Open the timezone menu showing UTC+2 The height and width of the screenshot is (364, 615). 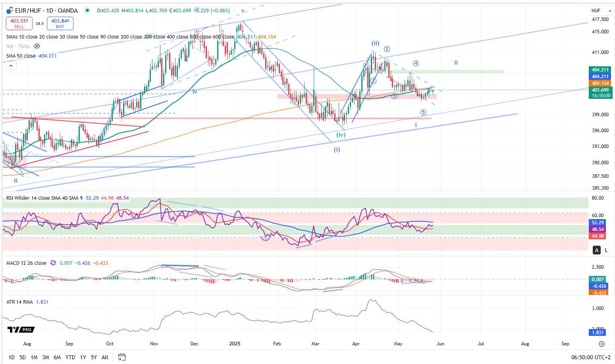coord(592,357)
